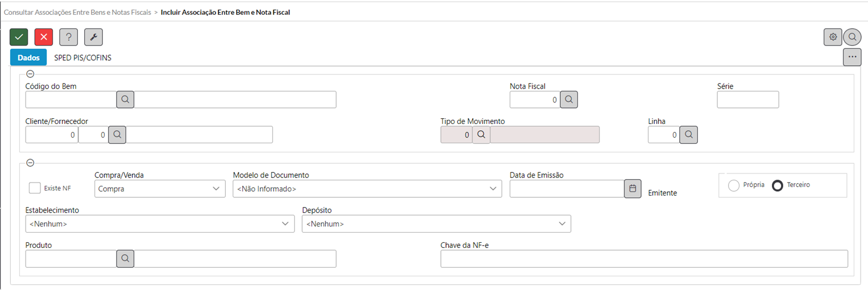
Task: Focus the Chave da NF-e input field
Action: 644,259
